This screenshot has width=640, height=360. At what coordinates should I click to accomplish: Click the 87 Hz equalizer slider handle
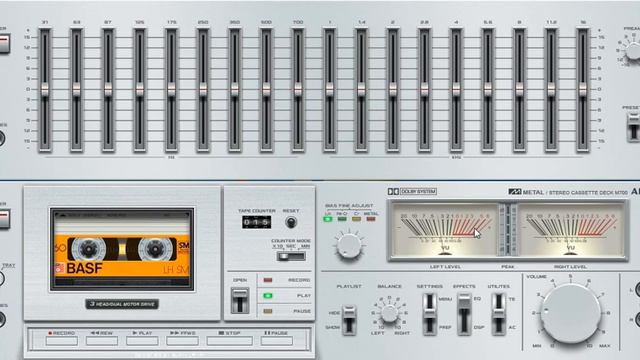click(108, 89)
